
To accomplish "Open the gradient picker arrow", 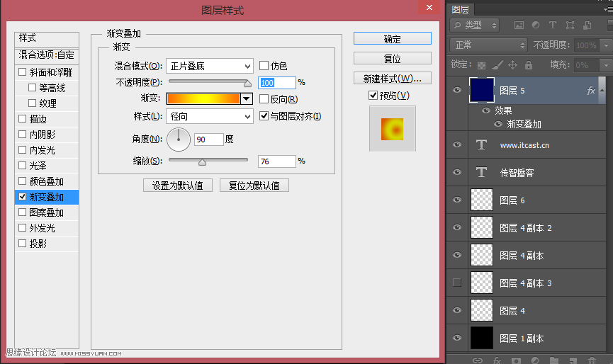I will [247, 99].
